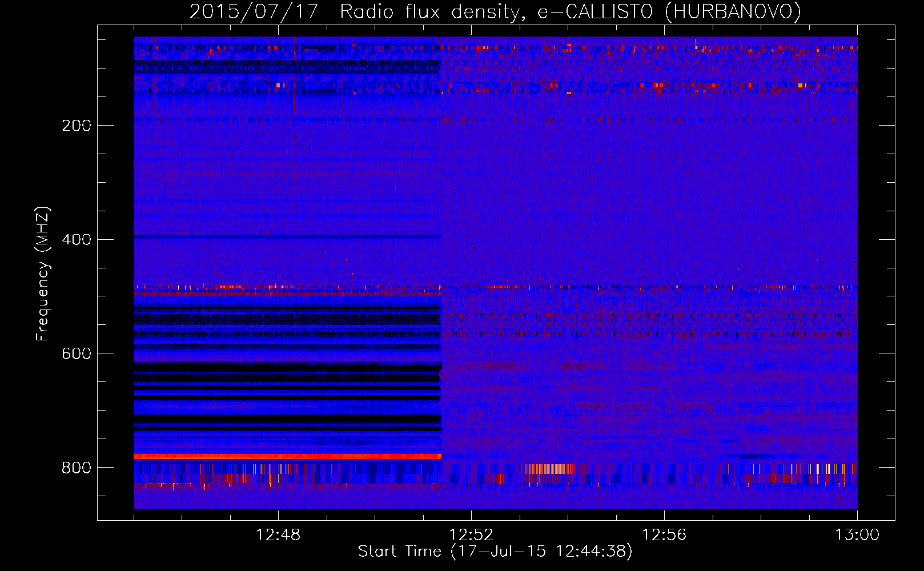This screenshot has width=924, height=571.
Task: Click the 12:56 time axis label
Action: click(664, 535)
